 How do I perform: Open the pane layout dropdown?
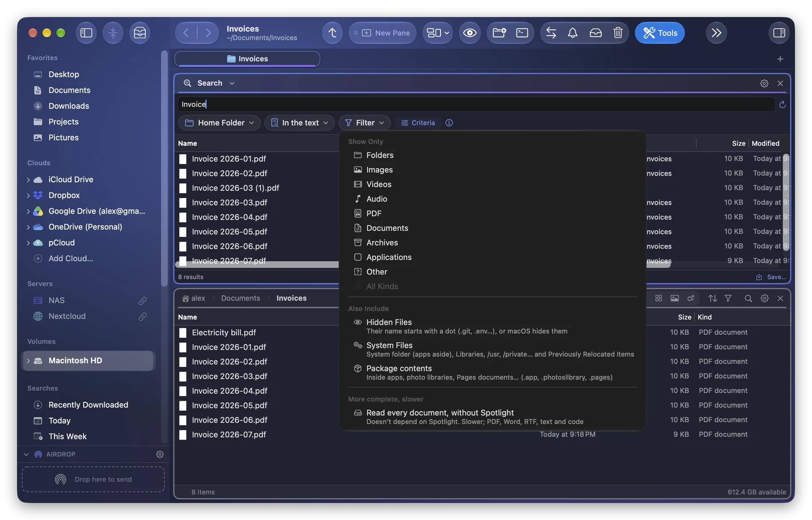coord(438,33)
